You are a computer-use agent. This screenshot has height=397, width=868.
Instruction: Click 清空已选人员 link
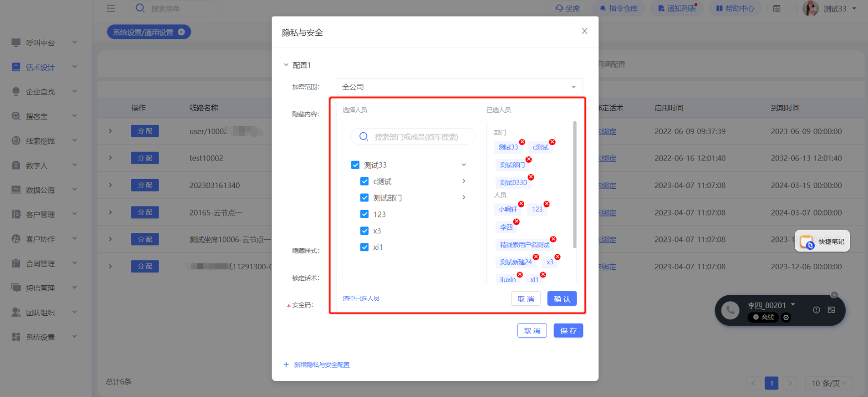[x=361, y=298]
